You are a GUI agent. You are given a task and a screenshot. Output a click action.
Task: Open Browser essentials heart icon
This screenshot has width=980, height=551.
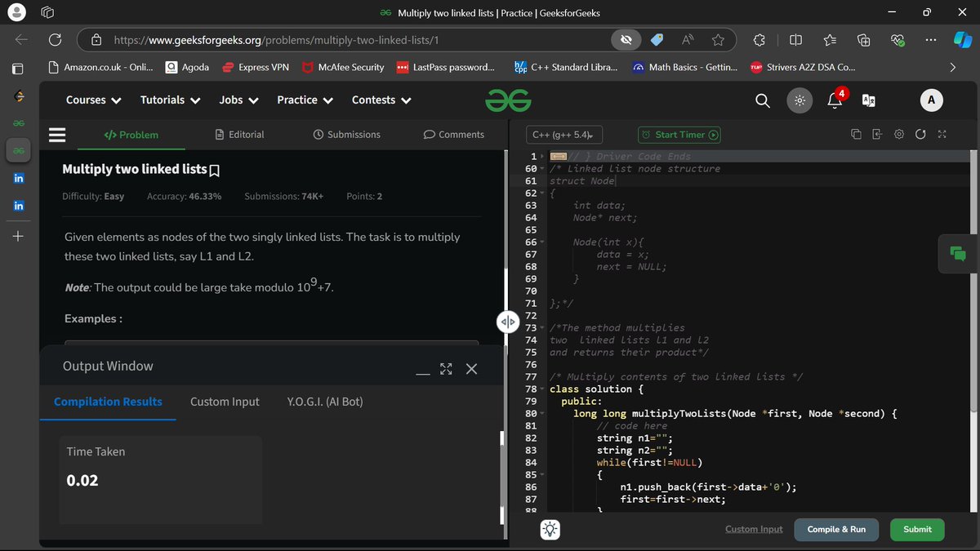pyautogui.click(x=897, y=39)
